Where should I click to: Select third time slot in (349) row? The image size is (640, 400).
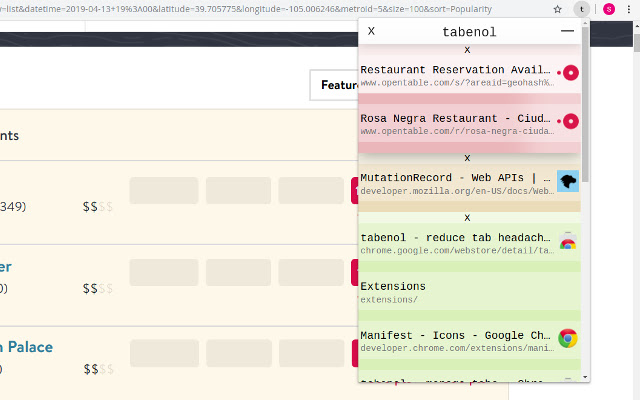click(x=311, y=190)
